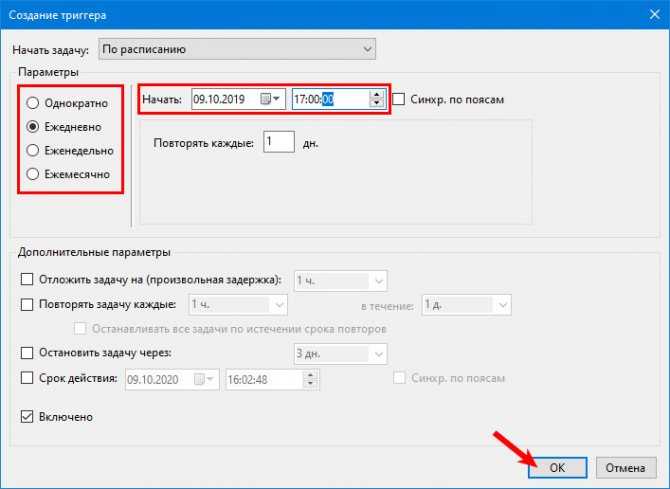Viewport: 670px width, 489px height.
Task: Close the Создание триггера dialog
Action: [654, 15]
